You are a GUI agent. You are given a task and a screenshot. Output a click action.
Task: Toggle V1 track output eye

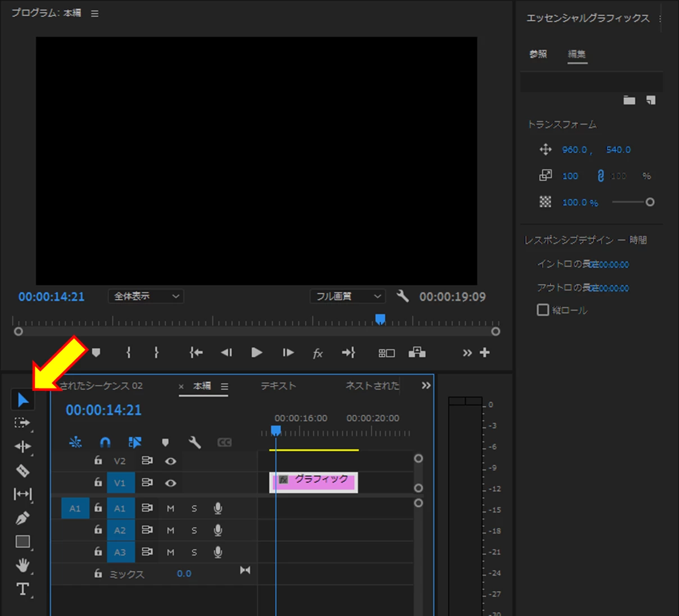click(x=171, y=483)
